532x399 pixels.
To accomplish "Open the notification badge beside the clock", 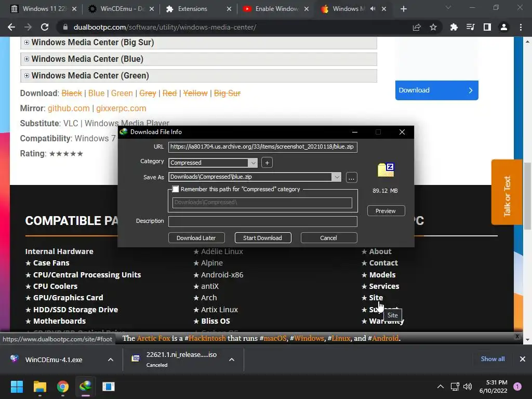I will point(517,387).
